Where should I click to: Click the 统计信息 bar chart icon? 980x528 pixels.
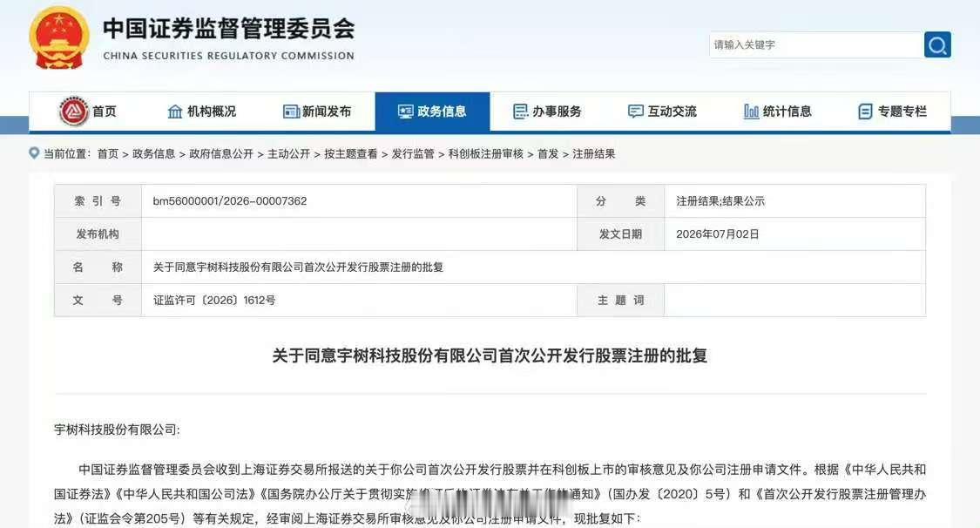click(x=751, y=112)
